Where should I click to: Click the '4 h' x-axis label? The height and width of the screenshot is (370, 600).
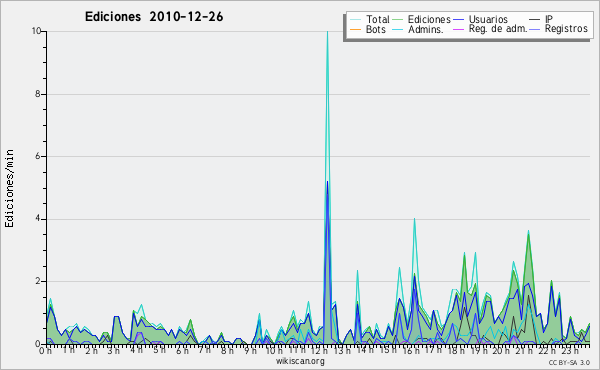tap(136, 350)
